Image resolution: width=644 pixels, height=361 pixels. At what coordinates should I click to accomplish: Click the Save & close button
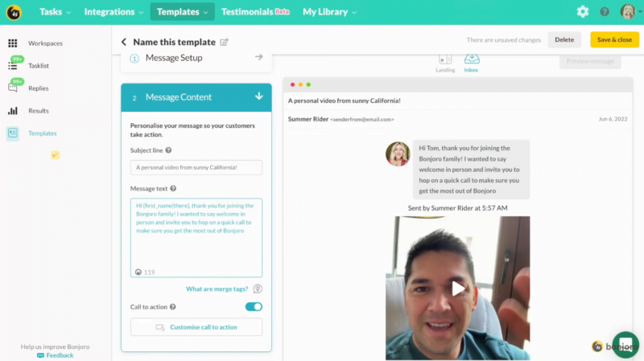pyautogui.click(x=614, y=39)
